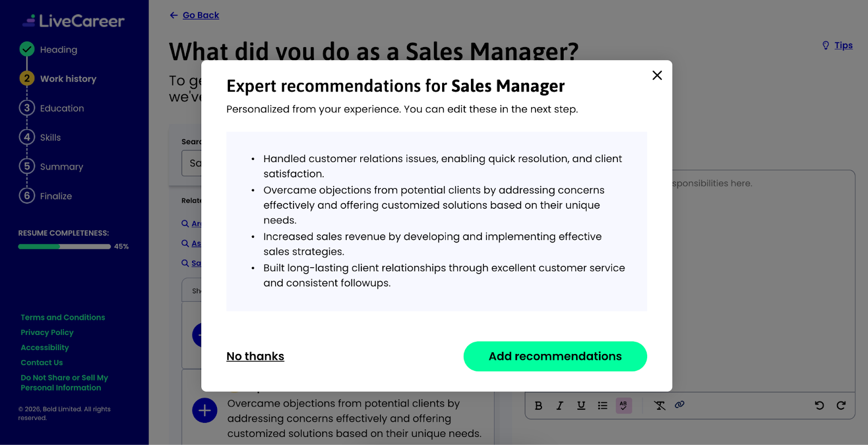The height and width of the screenshot is (445, 868).
Task: Undo the last edit
Action: (x=819, y=405)
